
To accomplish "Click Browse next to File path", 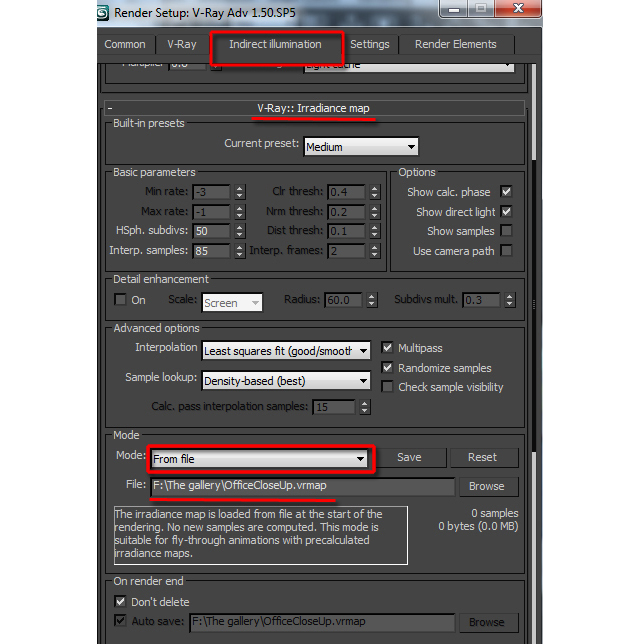I will (x=487, y=486).
